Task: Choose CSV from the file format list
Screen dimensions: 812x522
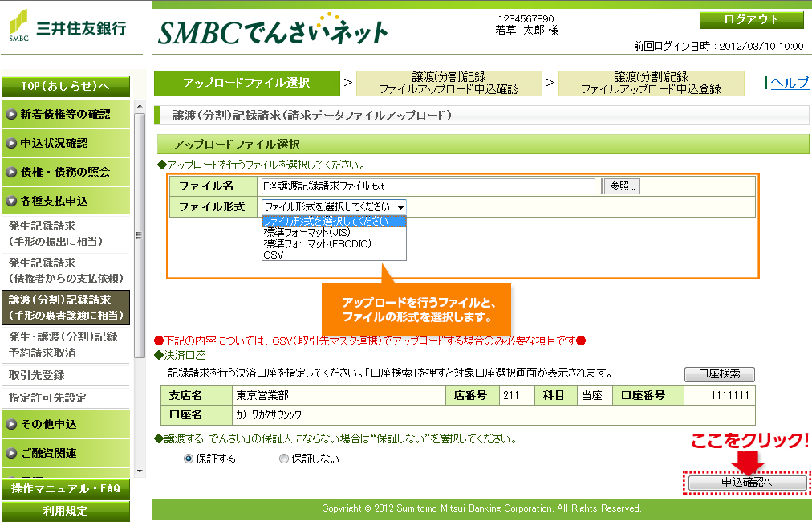Action: coord(334,255)
